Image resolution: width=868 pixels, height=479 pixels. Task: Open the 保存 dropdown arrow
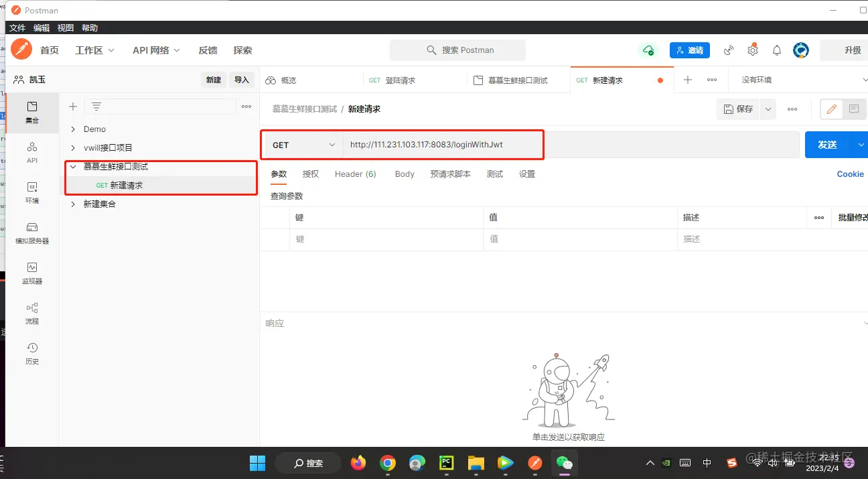point(768,109)
